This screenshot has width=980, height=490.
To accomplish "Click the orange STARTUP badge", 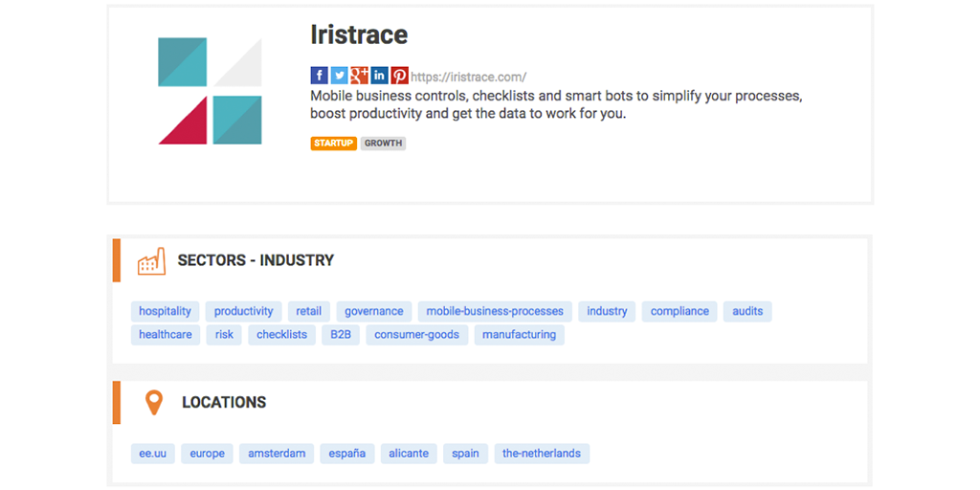I will click(x=334, y=144).
